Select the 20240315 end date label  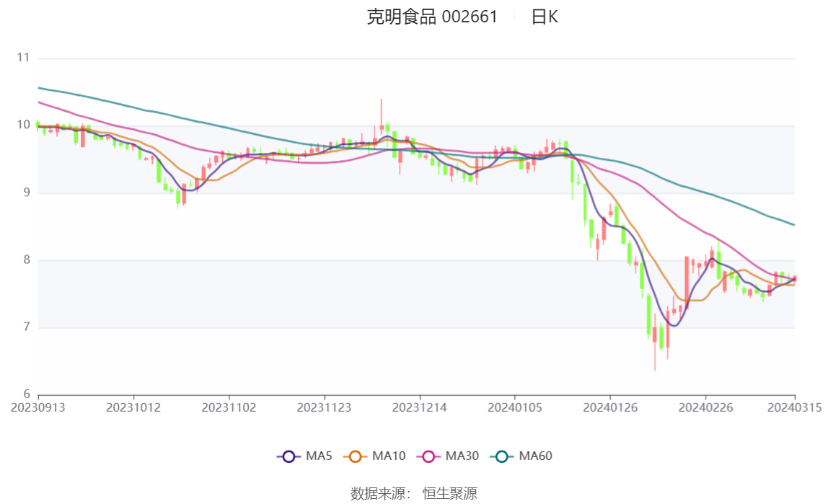coord(795,408)
